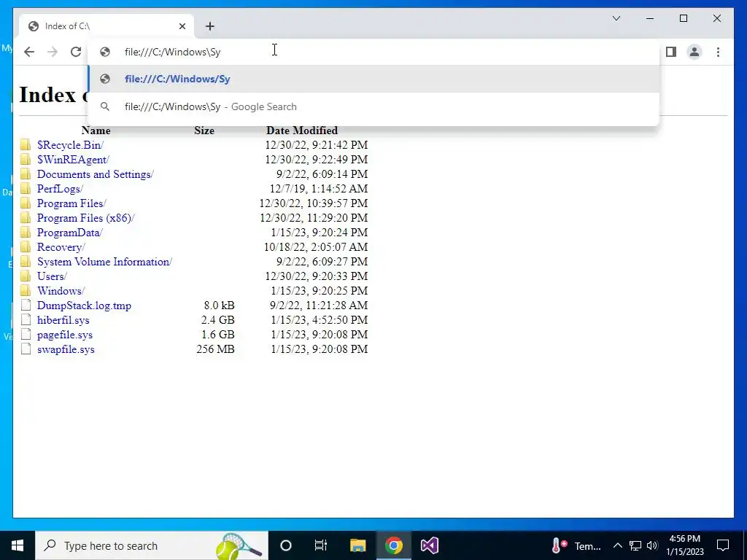This screenshot has height=560, width=747.
Task: Open the swapfile.sys file link
Action: click(x=66, y=349)
